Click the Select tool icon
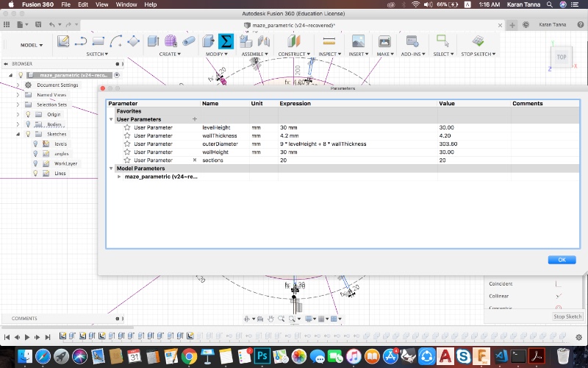The width and height of the screenshot is (588, 368). coord(443,41)
